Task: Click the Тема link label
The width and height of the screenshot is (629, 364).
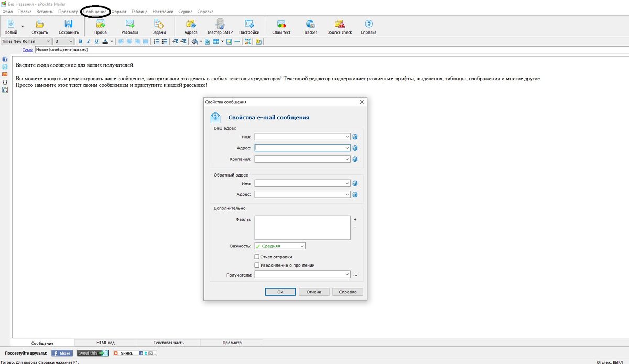Action: [x=28, y=50]
